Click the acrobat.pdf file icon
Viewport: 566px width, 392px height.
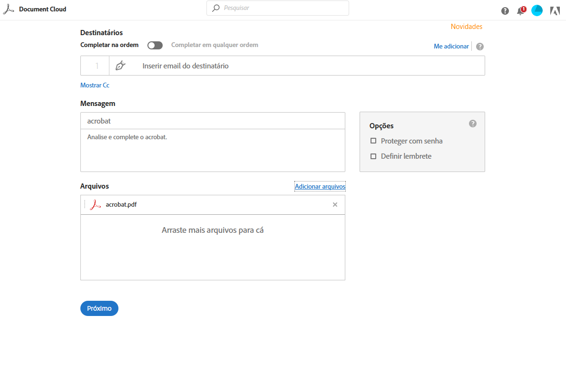pos(96,205)
